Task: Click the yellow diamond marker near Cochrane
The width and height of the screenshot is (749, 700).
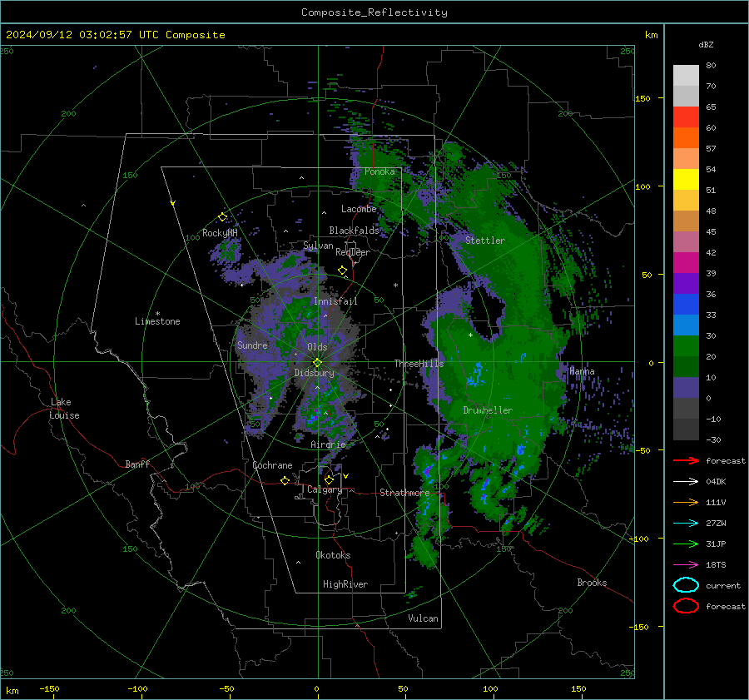Action: [x=285, y=480]
